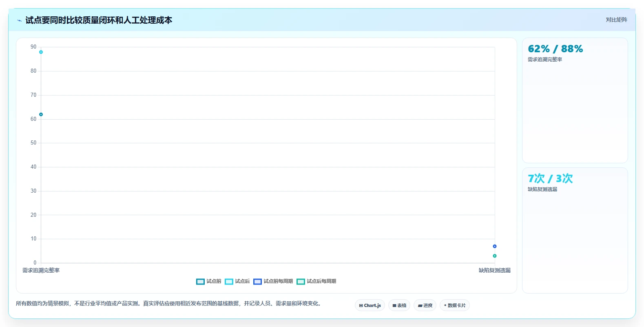
Task: Click the 需求追溯完整率 x-axis label
Action: (x=41, y=270)
